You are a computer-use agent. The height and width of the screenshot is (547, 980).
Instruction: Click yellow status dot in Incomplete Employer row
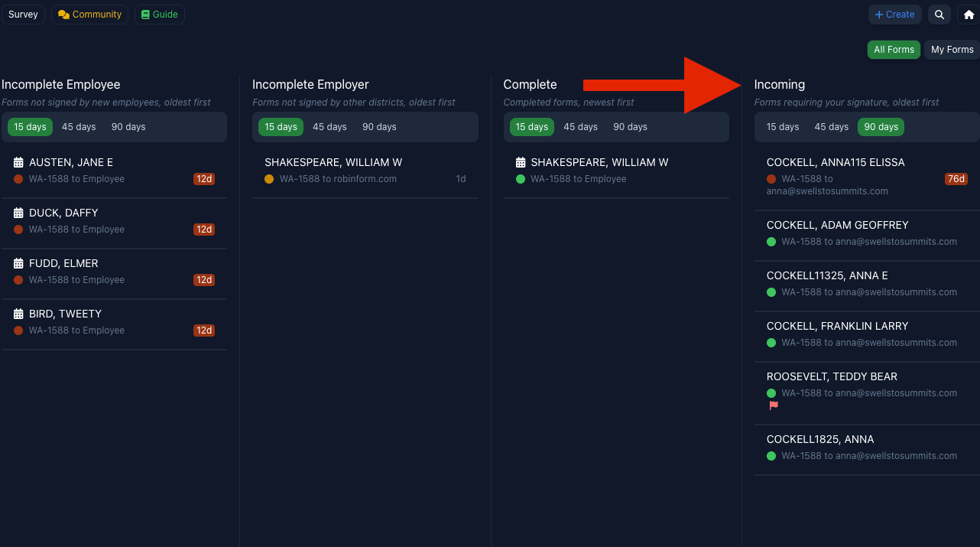269,179
